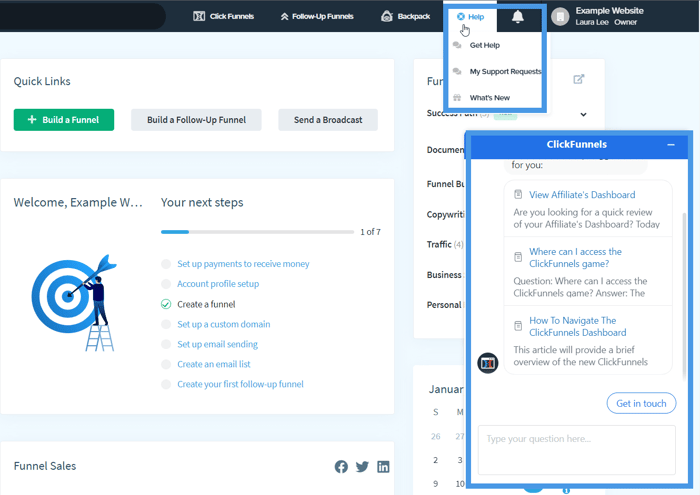Click the ClickFunnels logo icon in navbar

point(199,17)
